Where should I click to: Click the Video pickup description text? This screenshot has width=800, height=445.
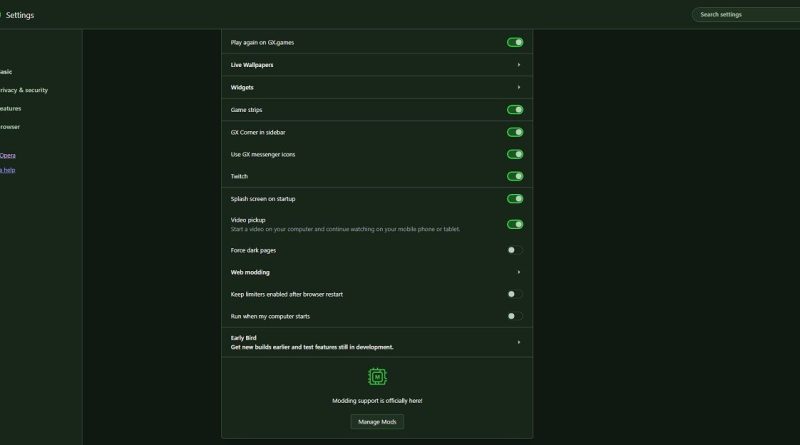coord(345,229)
